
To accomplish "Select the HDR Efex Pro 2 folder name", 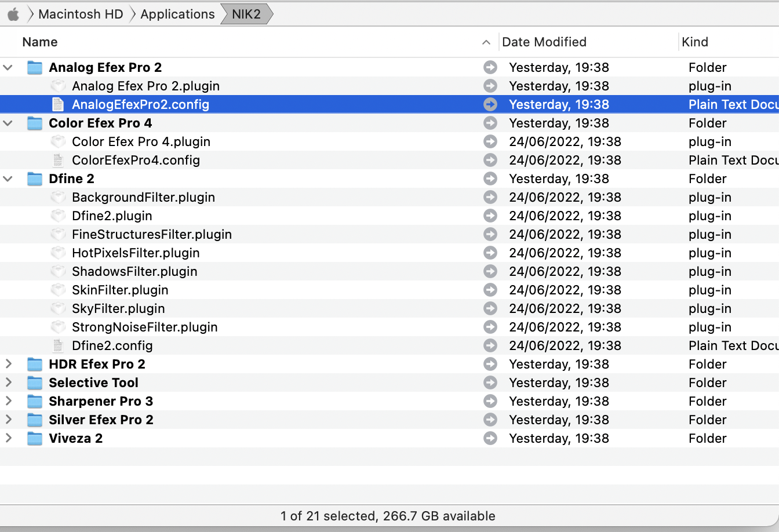I will click(x=97, y=364).
